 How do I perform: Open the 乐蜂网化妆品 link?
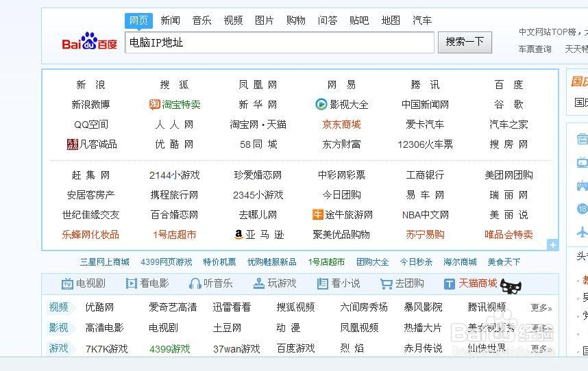coord(90,234)
